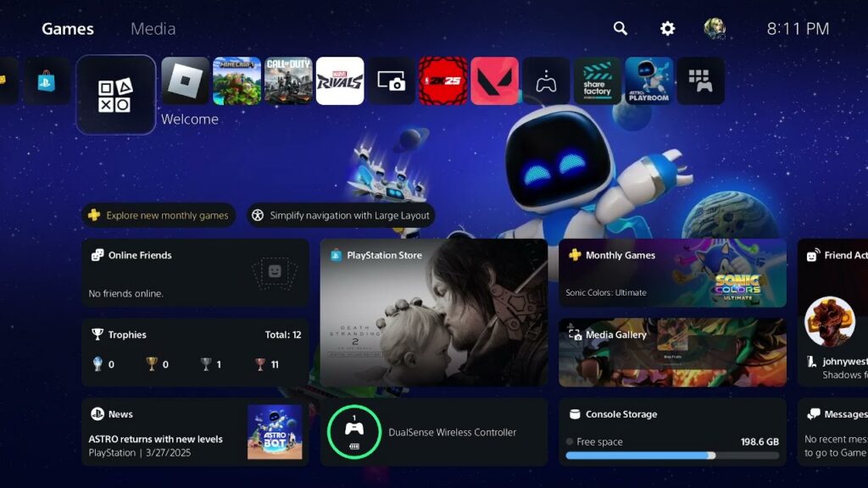Screen dimensions: 868x488
Task: Open the user profile avatar
Action: 715,28
